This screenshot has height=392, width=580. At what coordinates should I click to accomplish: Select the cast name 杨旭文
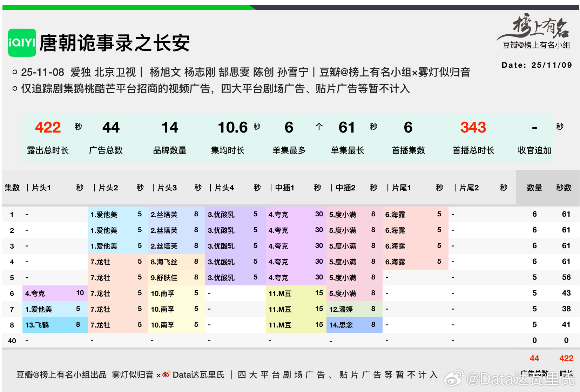tap(165, 72)
